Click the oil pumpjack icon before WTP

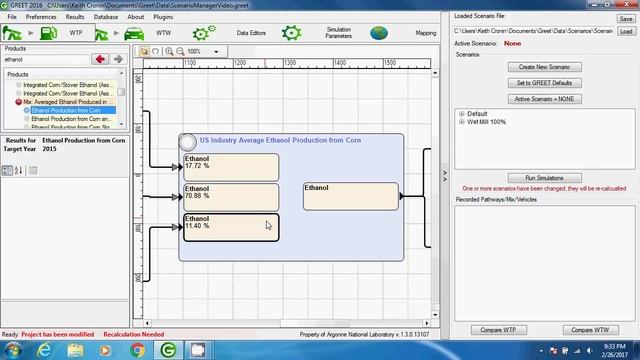[12, 33]
